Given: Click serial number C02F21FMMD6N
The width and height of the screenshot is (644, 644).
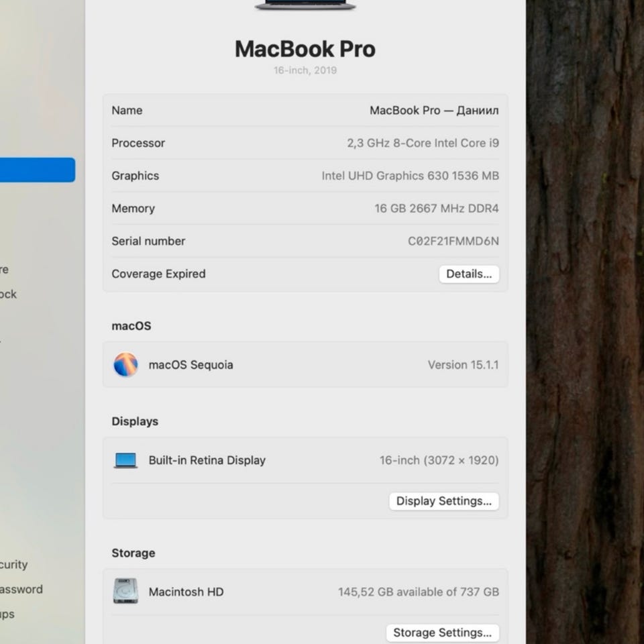Looking at the screenshot, I should click(x=453, y=241).
